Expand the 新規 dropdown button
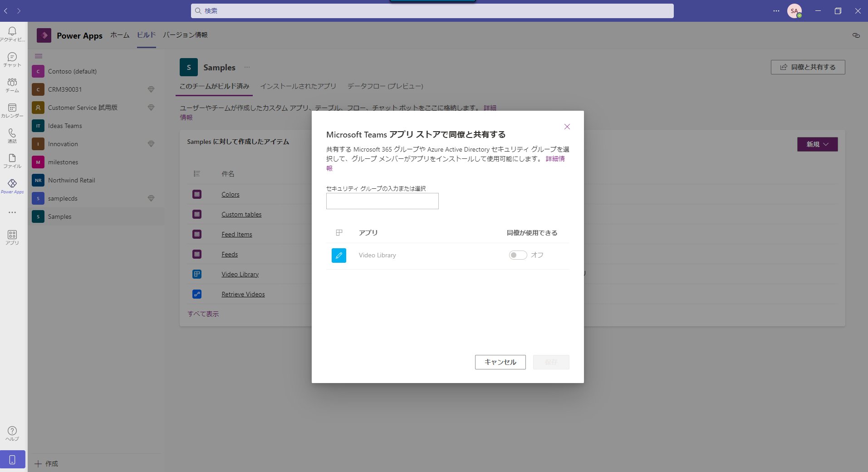This screenshot has width=868, height=472. [817, 144]
